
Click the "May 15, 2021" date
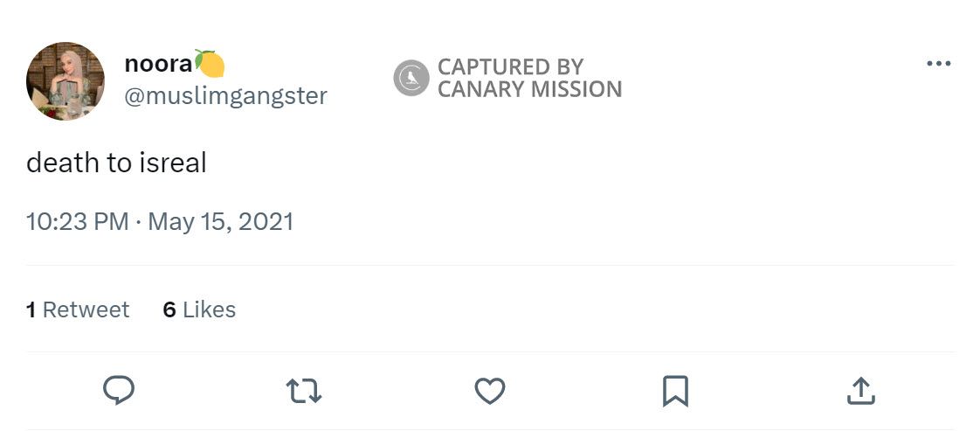pos(220,221)
